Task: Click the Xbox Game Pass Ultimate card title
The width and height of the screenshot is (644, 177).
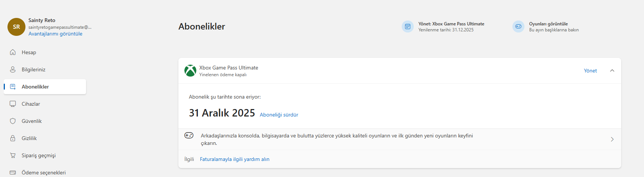Action: (x=229, y=68)
